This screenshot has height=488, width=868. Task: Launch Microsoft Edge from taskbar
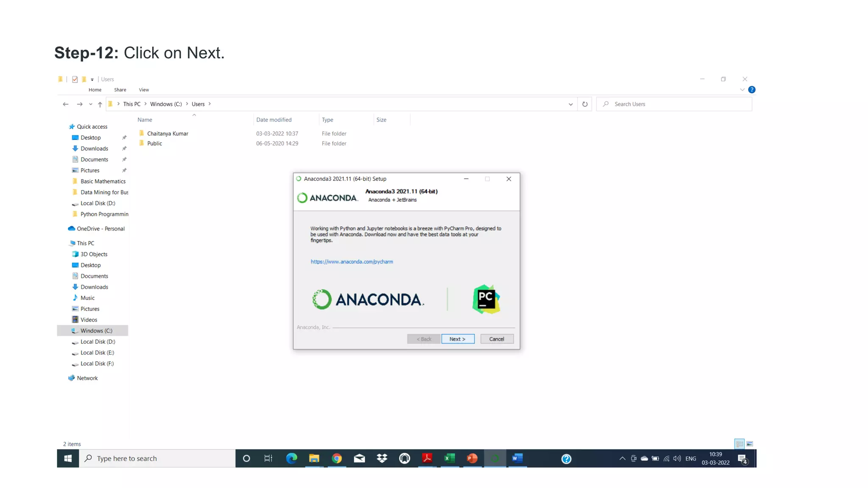(292, 458)
